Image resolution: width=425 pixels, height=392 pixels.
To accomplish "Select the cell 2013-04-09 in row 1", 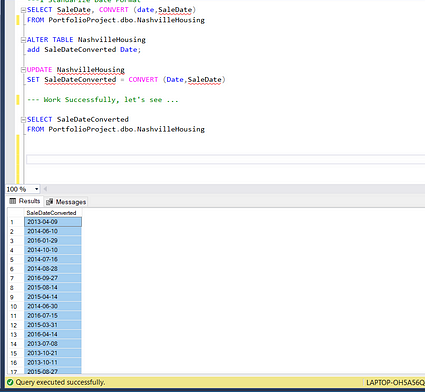I will tap(53, 222).
